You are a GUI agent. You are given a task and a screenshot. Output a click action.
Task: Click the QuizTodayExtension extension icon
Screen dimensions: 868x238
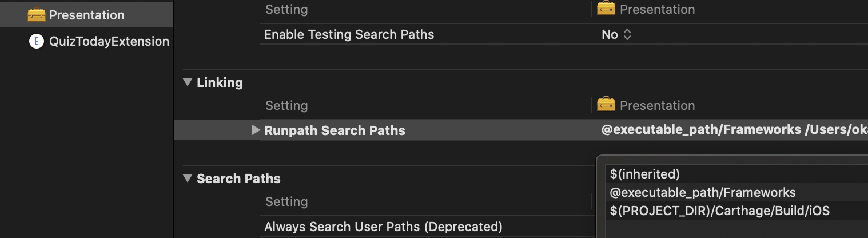point(37,41)
